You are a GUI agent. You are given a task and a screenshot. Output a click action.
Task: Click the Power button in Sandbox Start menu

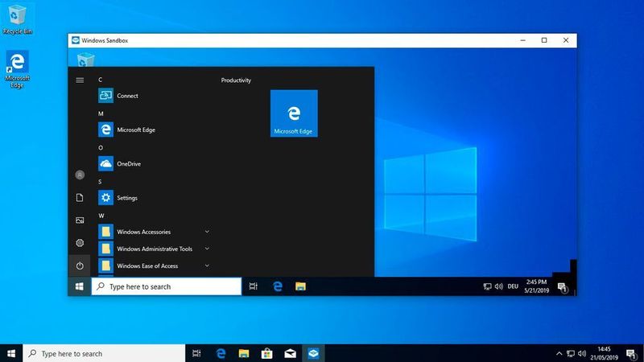80,265
